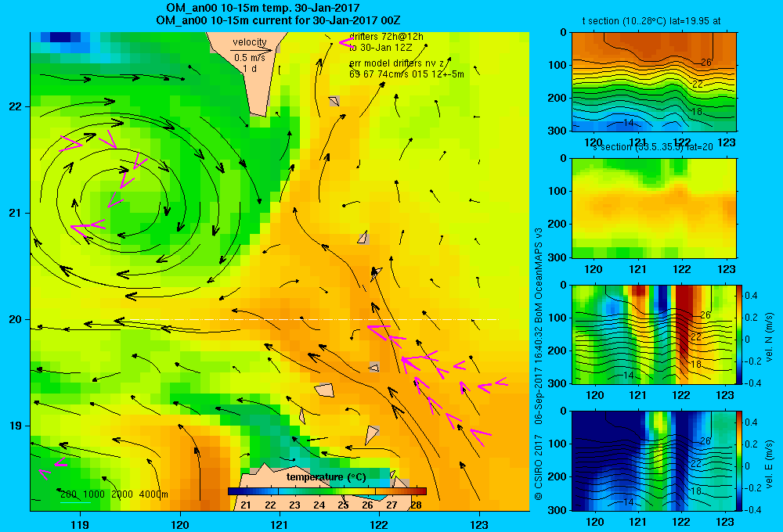Image resolution: width=783 pixels, height=532 pixels.
Task: Click the temperature section plot panel
Action: coord(654,82)
